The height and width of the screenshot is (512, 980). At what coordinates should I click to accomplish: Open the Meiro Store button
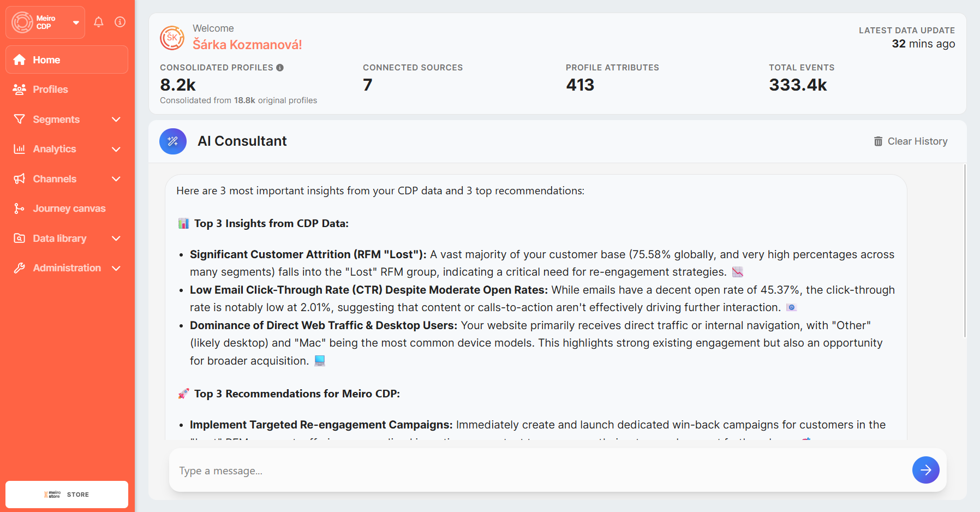click(x=67, y=495)
